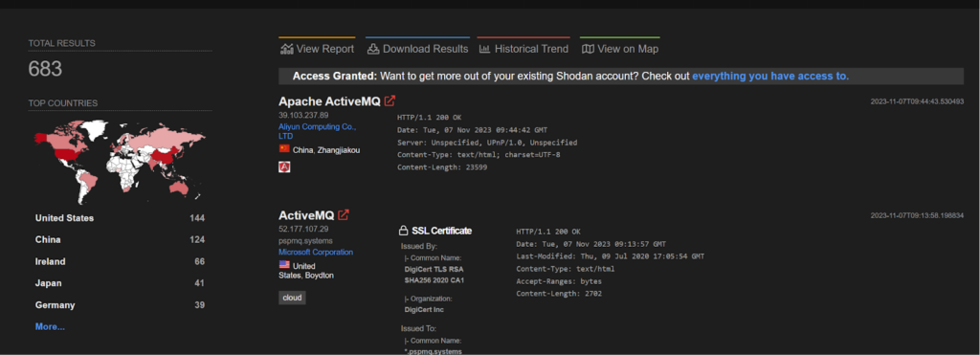Click the Japan count 41

coord(199,283)
